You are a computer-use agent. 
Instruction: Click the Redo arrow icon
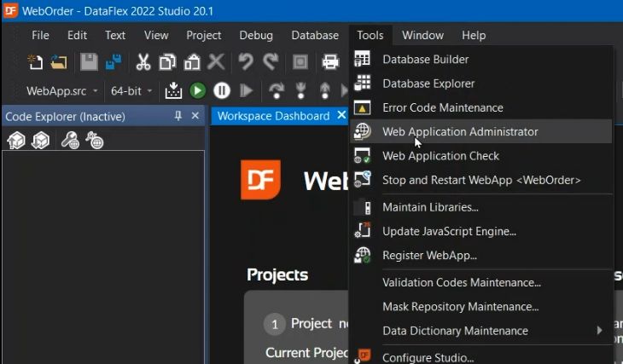271,62
